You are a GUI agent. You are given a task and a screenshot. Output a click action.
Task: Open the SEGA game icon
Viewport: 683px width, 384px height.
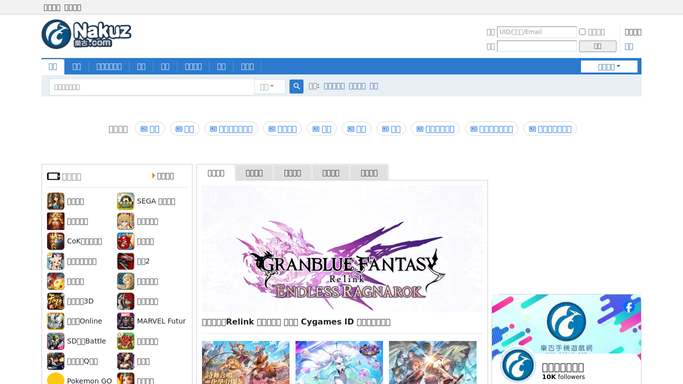[125, 201]
